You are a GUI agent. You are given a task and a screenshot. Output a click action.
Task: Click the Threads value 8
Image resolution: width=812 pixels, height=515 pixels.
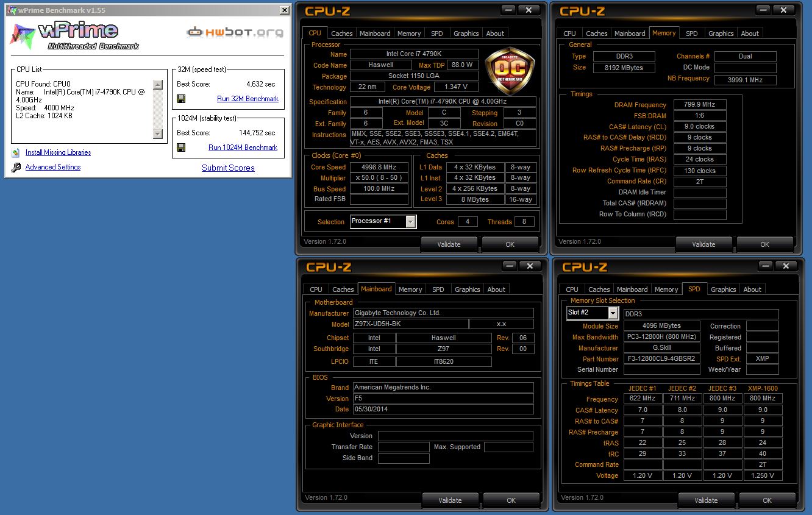coord(524,222)
